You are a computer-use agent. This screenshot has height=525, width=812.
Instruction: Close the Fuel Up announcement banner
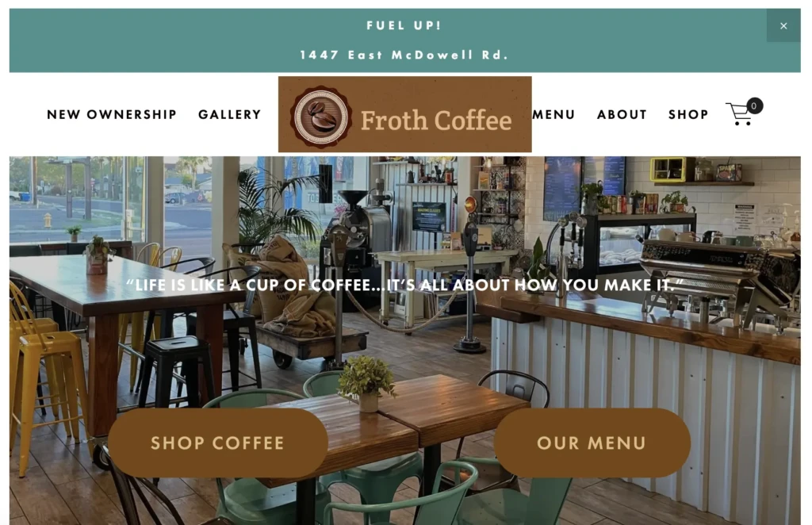(x=783, y=25)
